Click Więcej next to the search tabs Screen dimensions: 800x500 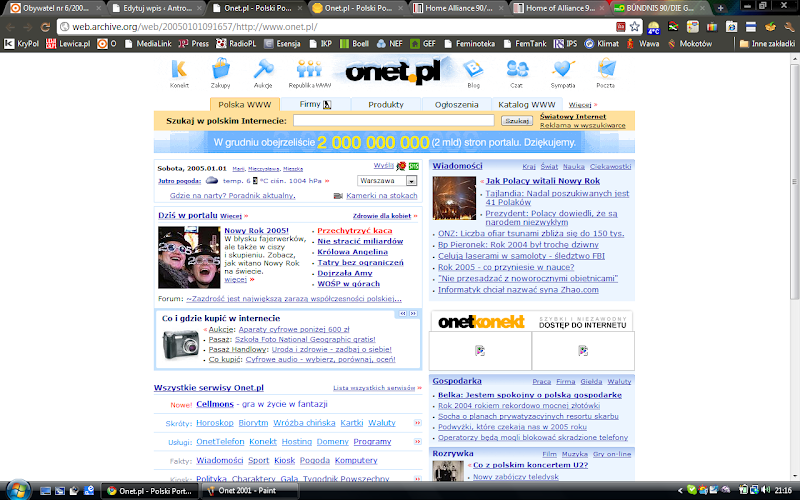[580, 105]
